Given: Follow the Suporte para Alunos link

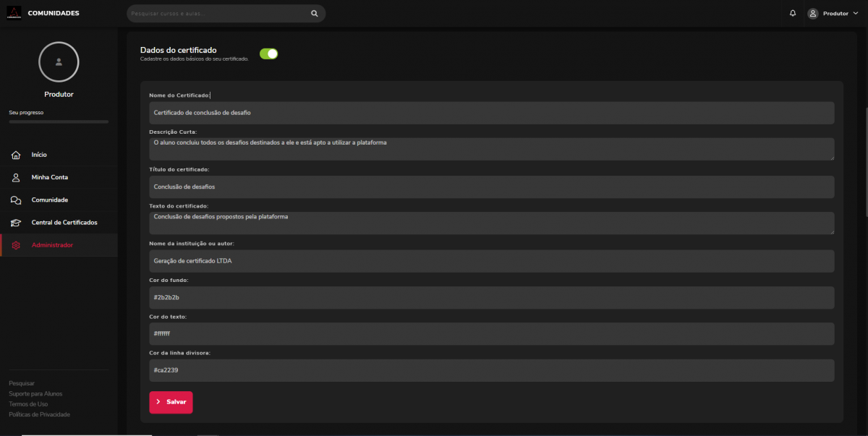Looking at the screenshot, I should (35, 394).
